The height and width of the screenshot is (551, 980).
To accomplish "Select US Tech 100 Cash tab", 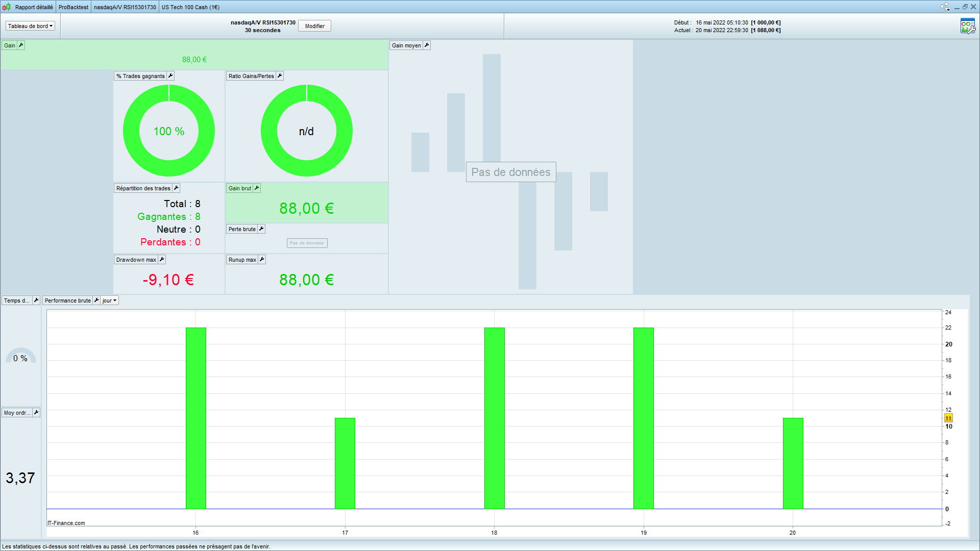I will [190, 7].
